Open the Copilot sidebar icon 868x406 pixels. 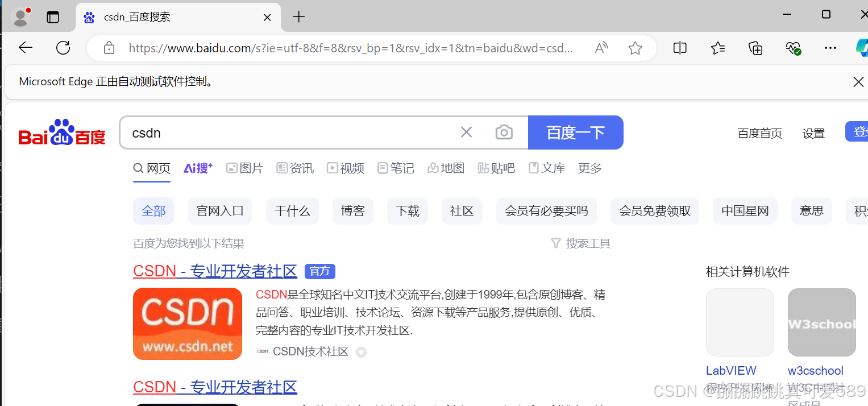pyautogui.click(x=862, y=48)
